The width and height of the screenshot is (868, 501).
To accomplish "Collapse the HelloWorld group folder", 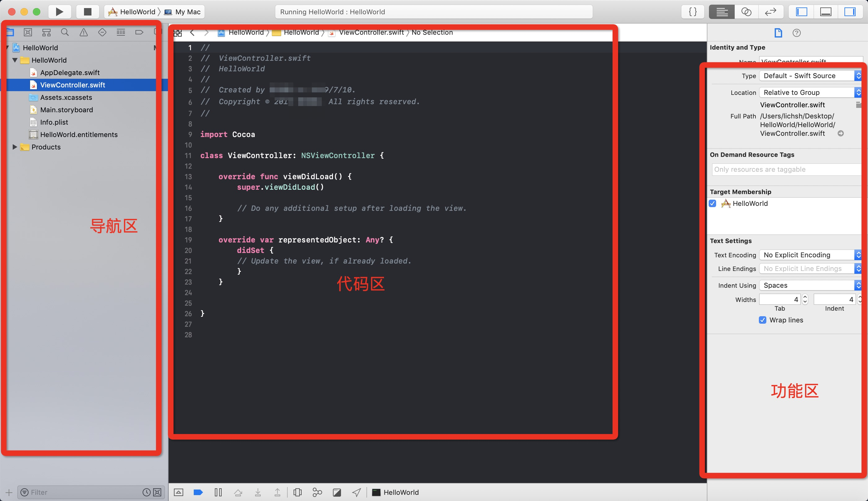I will click(15, 60).
